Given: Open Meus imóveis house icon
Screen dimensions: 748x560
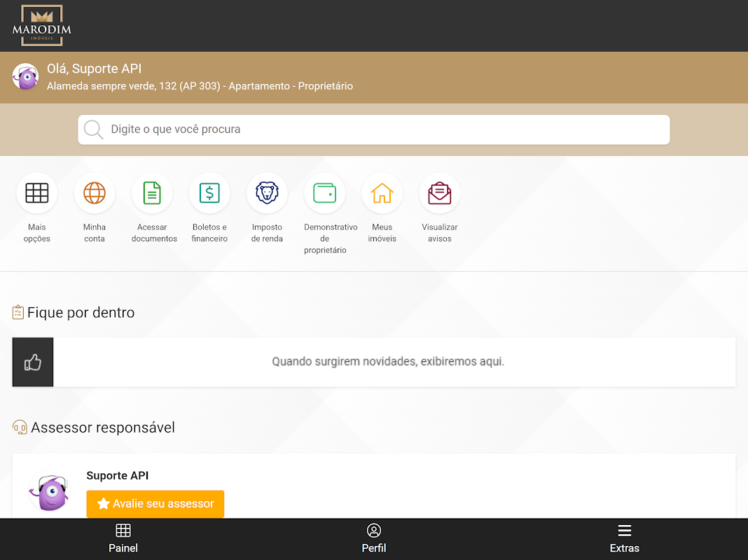Looking at the screenshot, I should pos(382,193).
